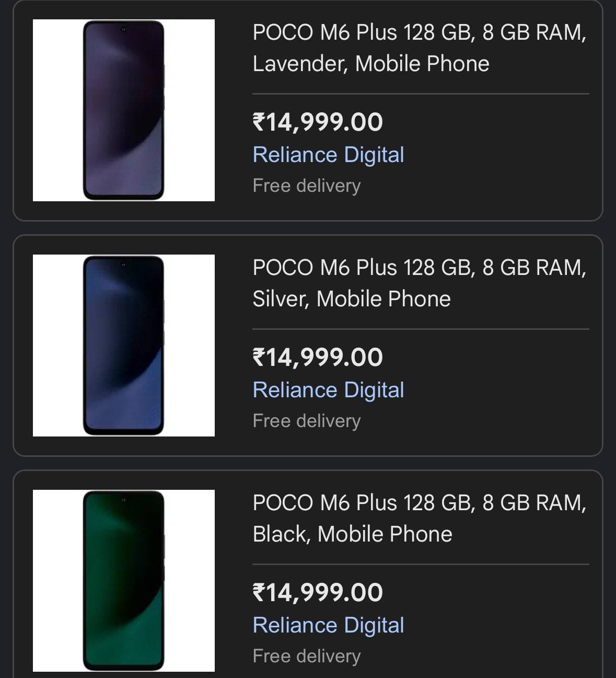This screenshot has width=616, height=678.
Task: Click the punch-hole camera on the Black phone image
Action: pos(124,499)
